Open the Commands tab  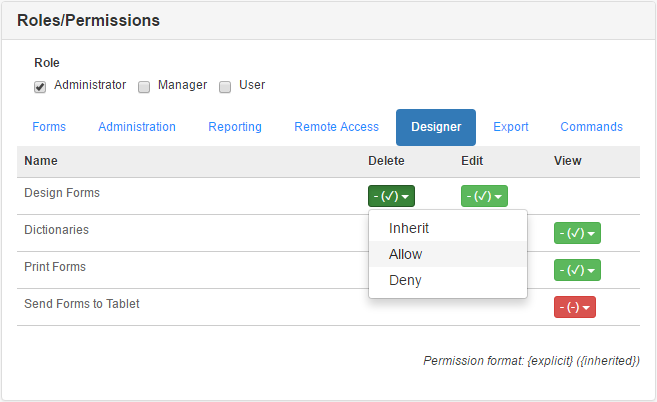point(591,127)
